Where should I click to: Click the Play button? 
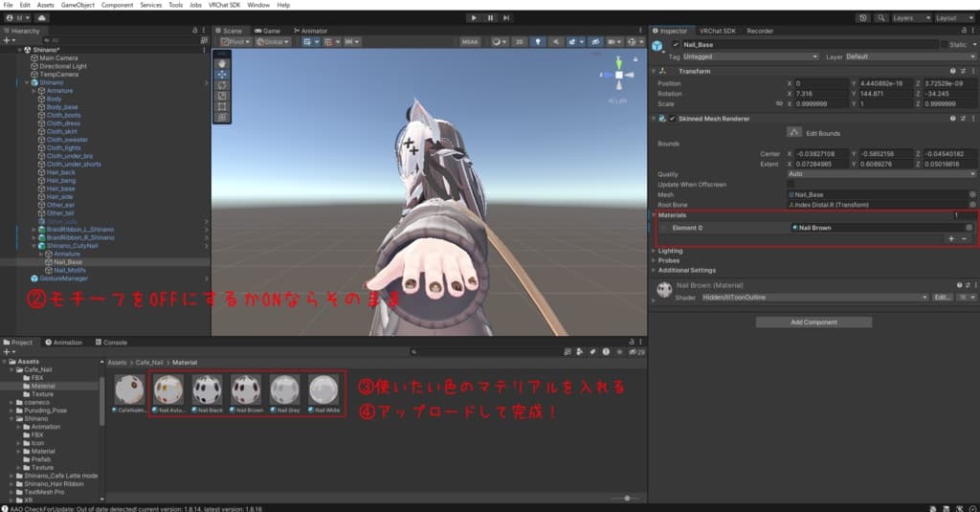click(x=474, y=18)
